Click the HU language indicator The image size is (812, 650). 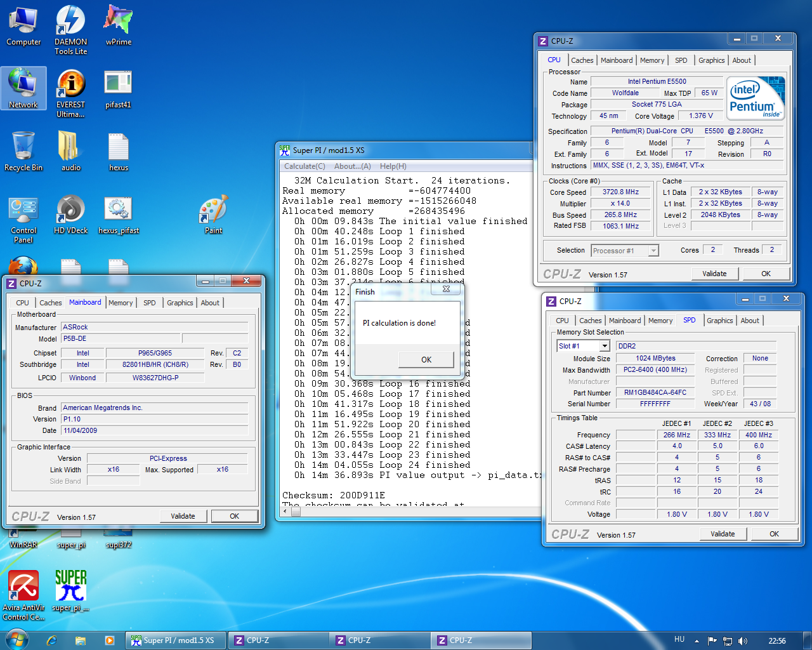coord(679,640)
